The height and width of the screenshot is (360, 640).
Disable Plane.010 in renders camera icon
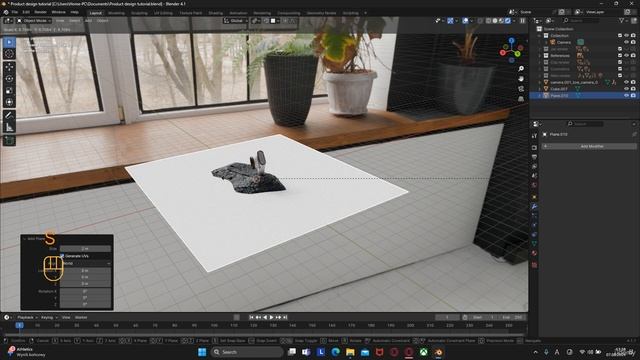(633, 96)
